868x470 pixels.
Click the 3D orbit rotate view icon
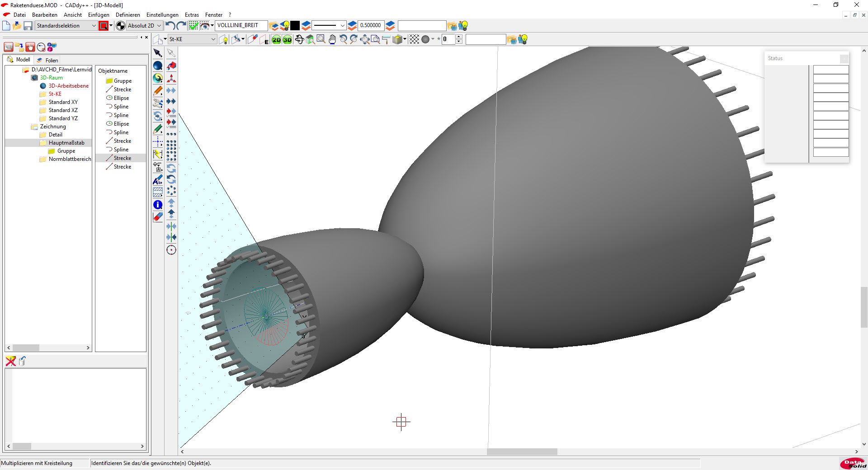pos(299,40)
